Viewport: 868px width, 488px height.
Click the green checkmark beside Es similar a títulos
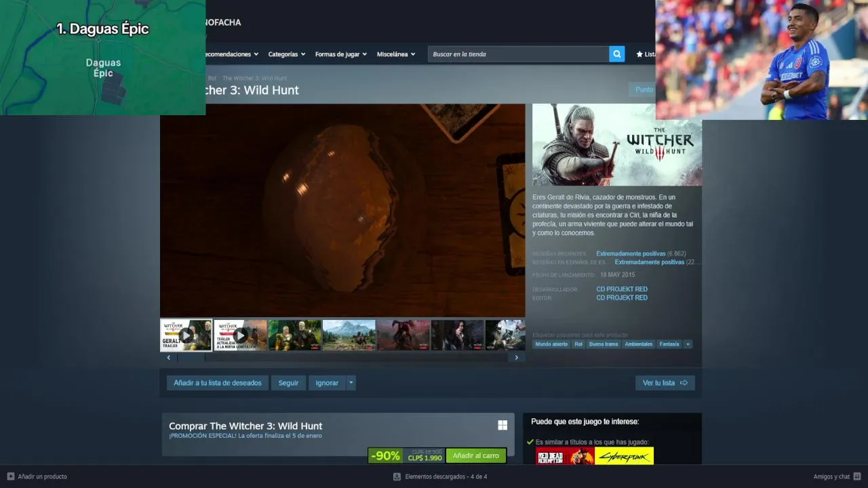(530, 442)
